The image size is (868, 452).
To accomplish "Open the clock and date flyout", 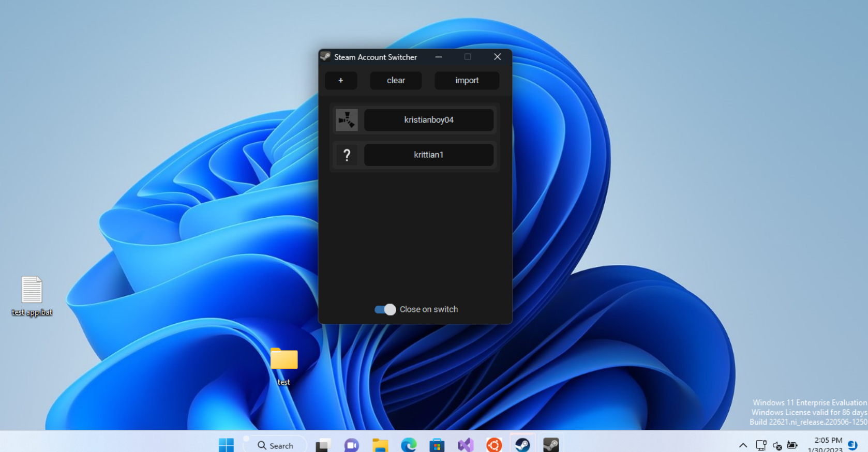I will 826,445.
